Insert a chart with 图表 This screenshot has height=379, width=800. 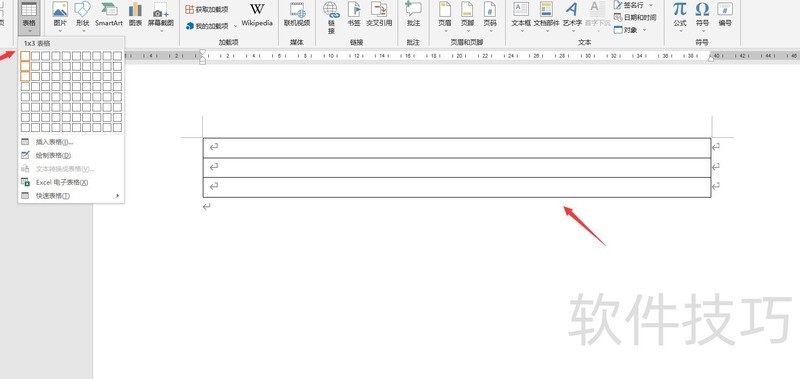[135, 15]
